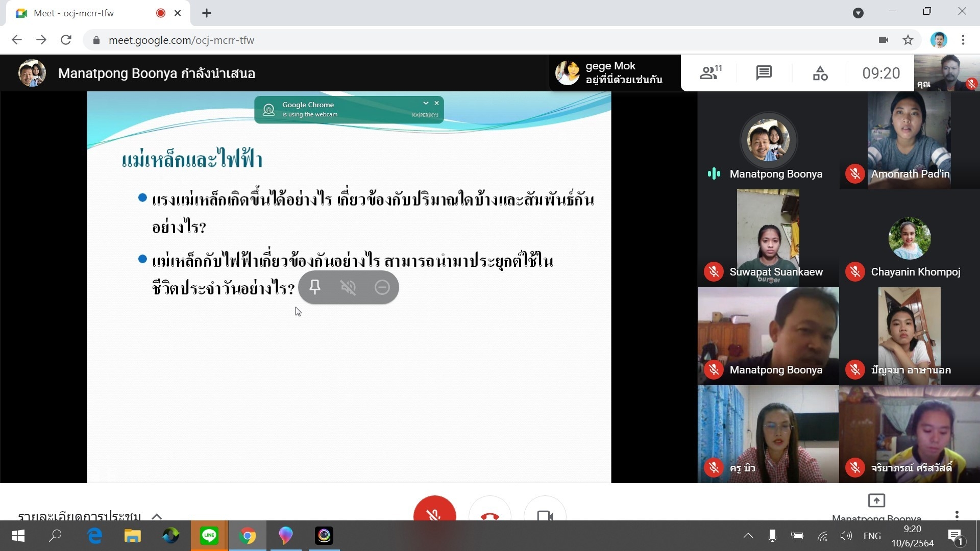
Task: Open the participants list icon
Action: click(x=710, y=73)
